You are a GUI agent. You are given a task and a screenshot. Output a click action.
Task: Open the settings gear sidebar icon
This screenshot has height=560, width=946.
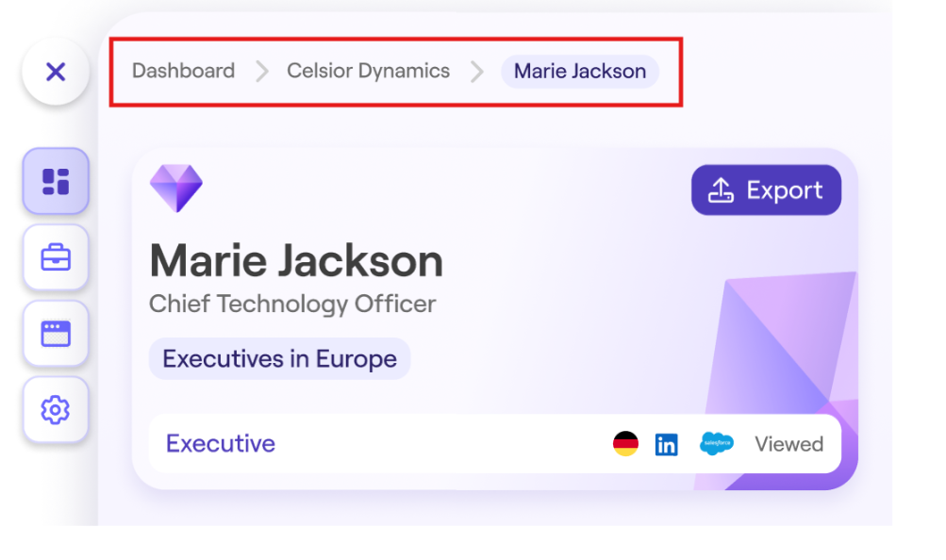pos(56,410)
